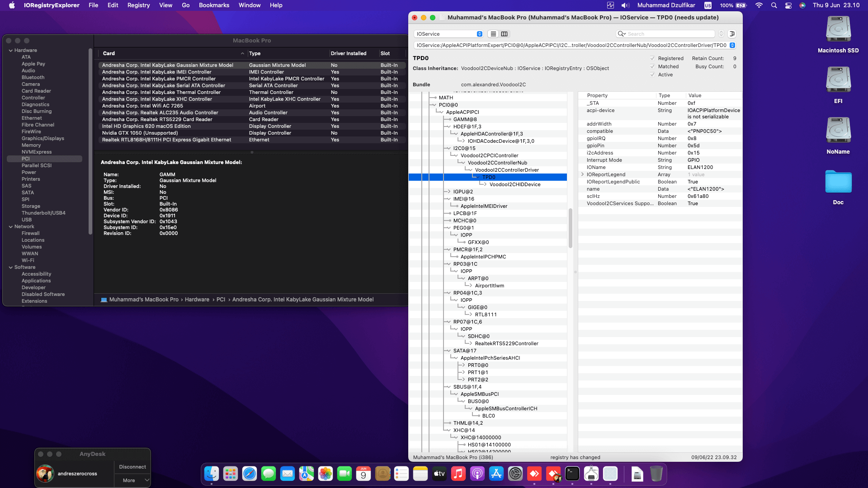Click the search magnifier options icon
Image resolution: width=868 pixels, height=488 pixels.
[622, 34]
